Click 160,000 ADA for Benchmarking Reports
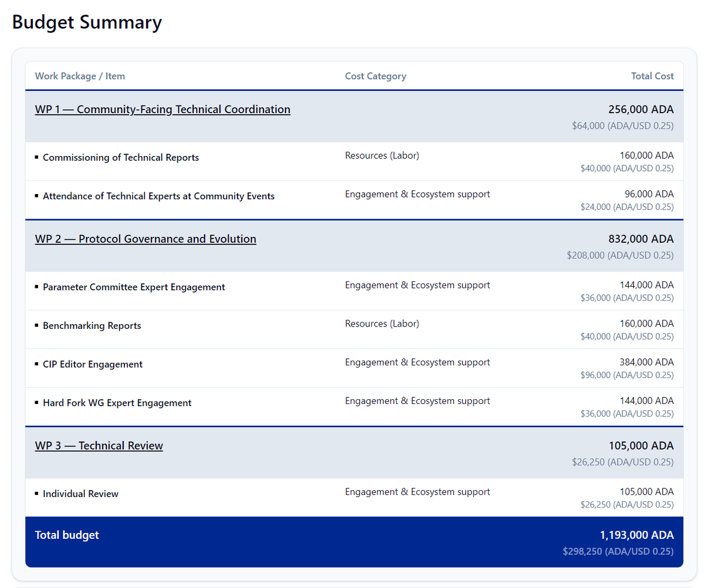 [x=647, y=324]
